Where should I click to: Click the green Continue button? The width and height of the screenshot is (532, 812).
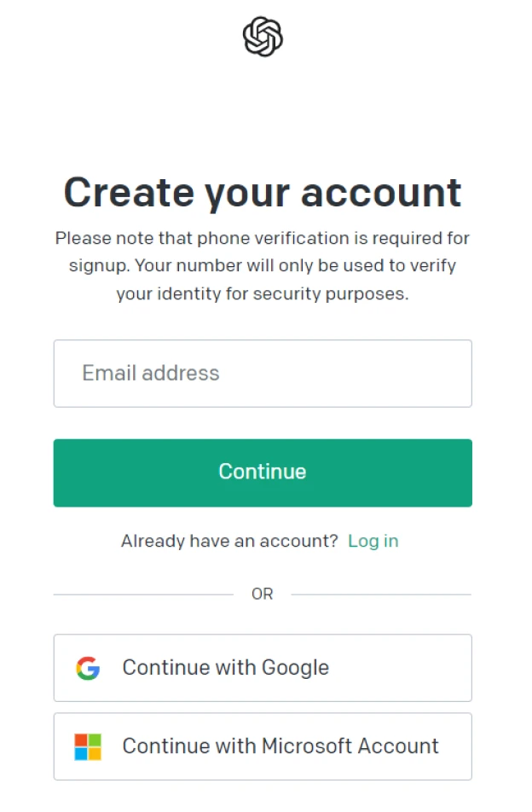click(x=263, y=473)
